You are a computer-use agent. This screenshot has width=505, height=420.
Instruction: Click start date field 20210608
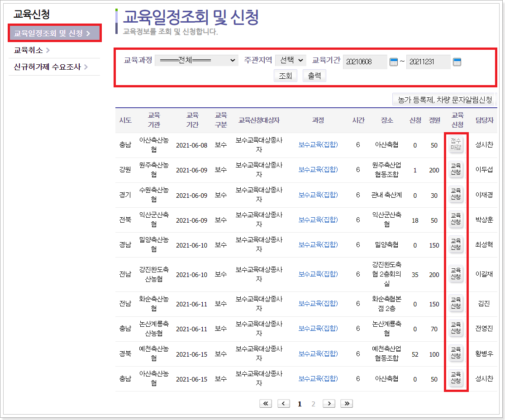[x=365, y=62]
